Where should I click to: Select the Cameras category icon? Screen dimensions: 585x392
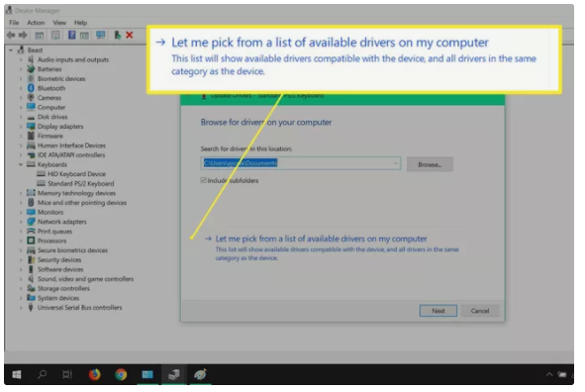[x=31, y=98]
